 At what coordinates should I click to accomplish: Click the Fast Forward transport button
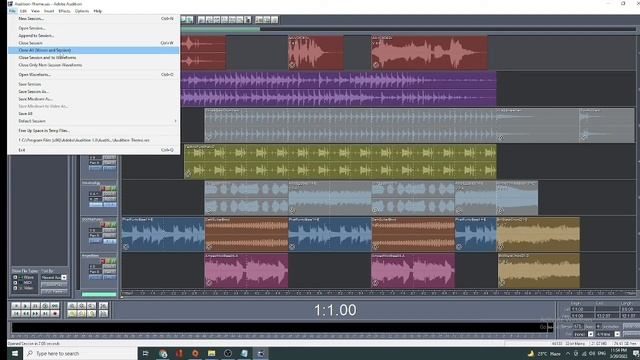(35, 313)
